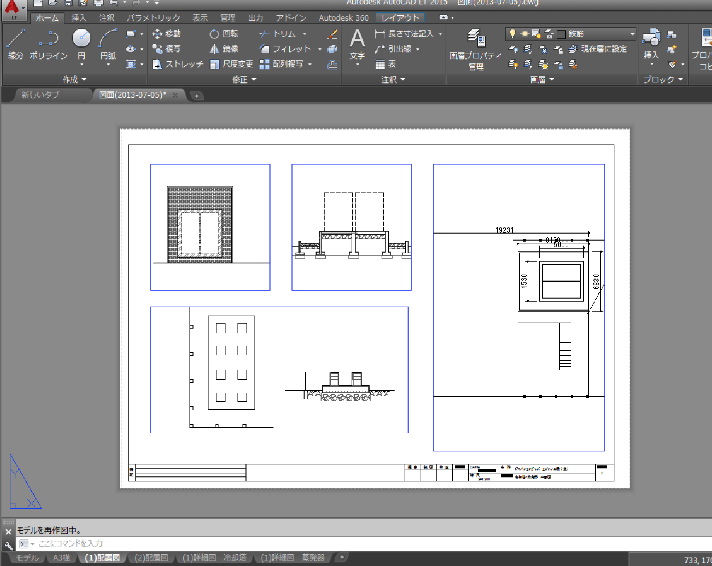This screenshot has width=712, height=566.
Task: Expand the 作成 (Draw) panel
Action: [74, 79]
